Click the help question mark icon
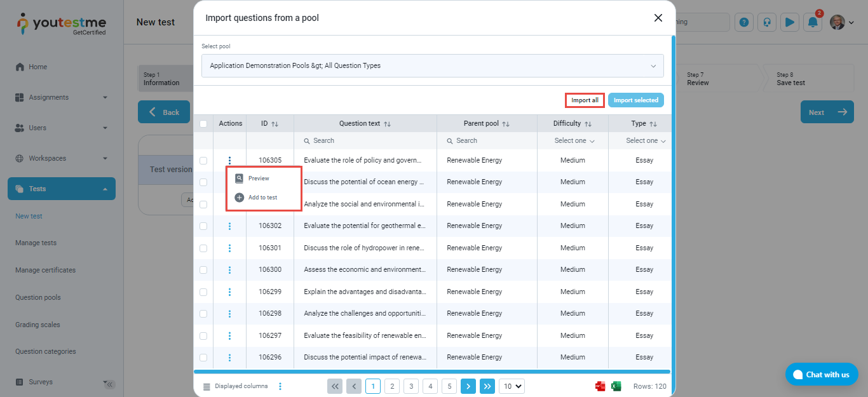Image resolution: width=868 pixels, height=397 pixels. pos(744,22)
